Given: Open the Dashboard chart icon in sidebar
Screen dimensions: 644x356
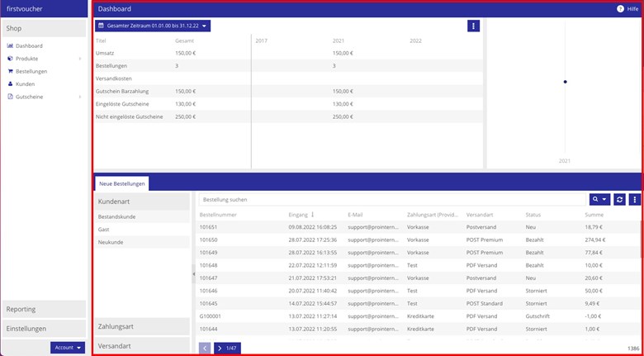Looking at the screenshot, I should (x=10, y=46).
